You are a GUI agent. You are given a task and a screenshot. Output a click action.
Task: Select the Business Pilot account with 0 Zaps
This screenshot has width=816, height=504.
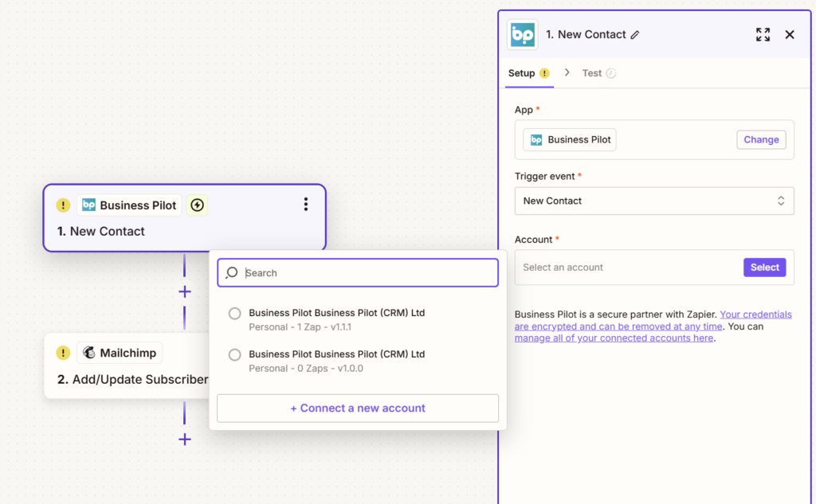tap(235, 355)
